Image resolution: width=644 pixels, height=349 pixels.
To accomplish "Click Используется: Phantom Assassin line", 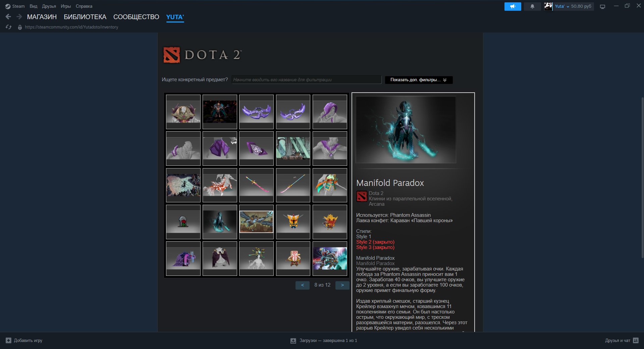I will pyautogui.click(x=393, y=215).
